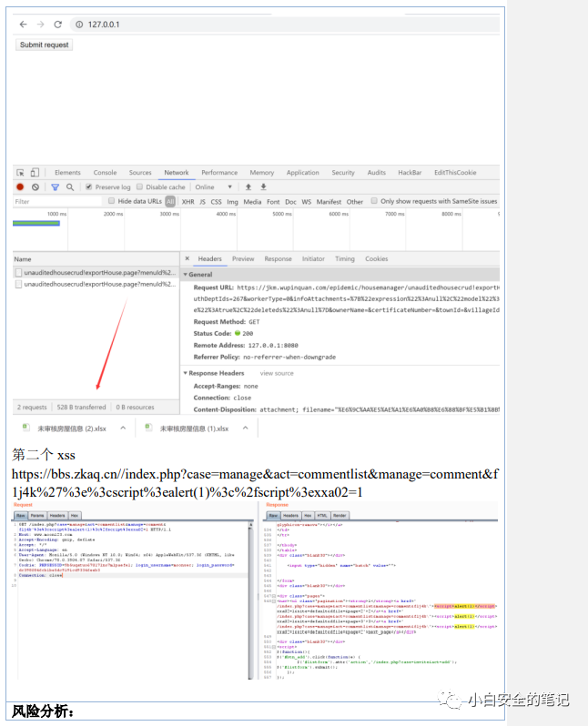Filter requests by Media

coord(252,202)
